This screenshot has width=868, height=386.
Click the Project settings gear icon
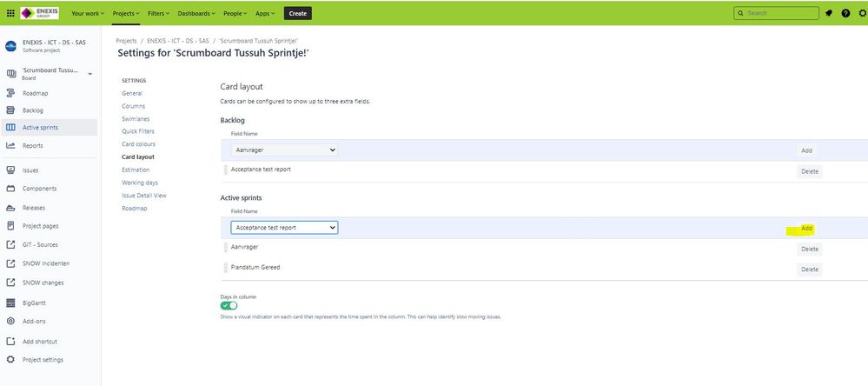(10, 360)
